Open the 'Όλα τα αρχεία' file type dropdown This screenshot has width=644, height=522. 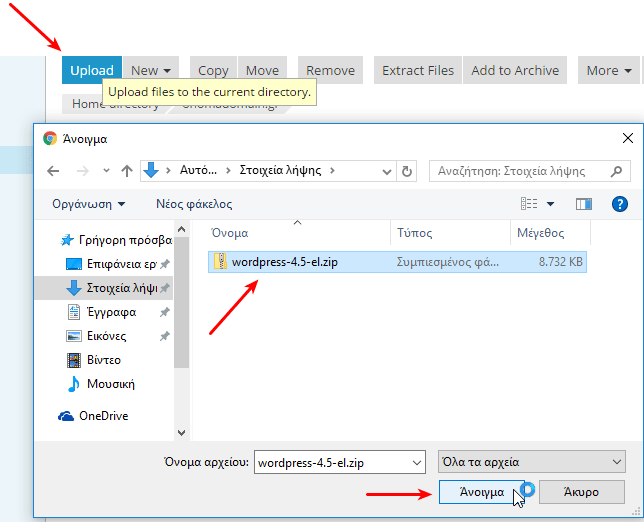[x=532, y=462]
